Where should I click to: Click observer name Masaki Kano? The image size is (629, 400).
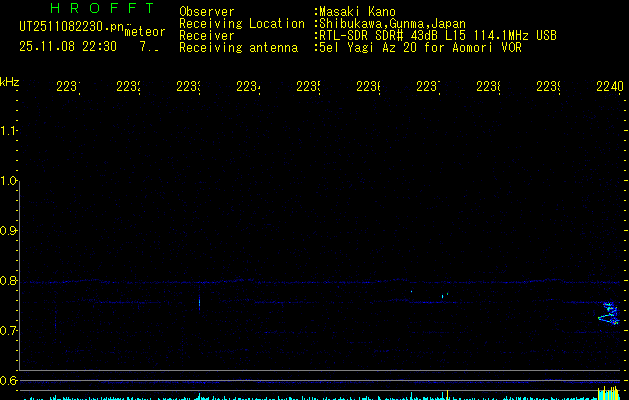point(356,12)
